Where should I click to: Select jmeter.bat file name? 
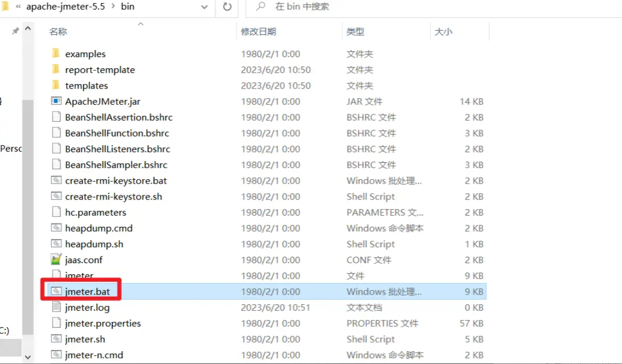(x=87, y=292)
